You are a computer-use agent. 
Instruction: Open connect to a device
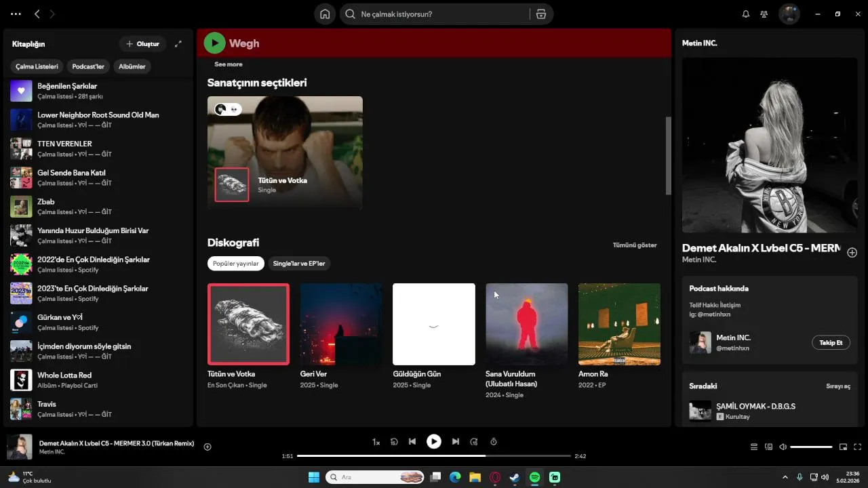pos(769,447)
